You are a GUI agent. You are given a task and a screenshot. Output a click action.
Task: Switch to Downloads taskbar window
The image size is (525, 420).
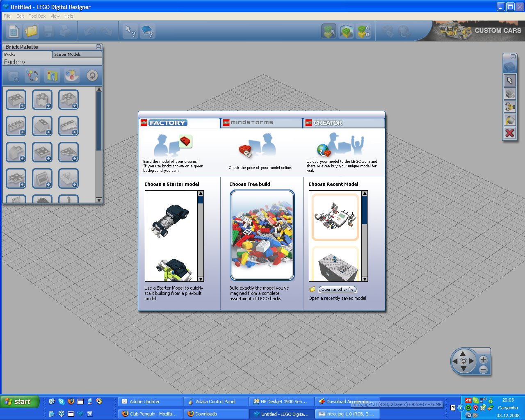coord(216,414)
